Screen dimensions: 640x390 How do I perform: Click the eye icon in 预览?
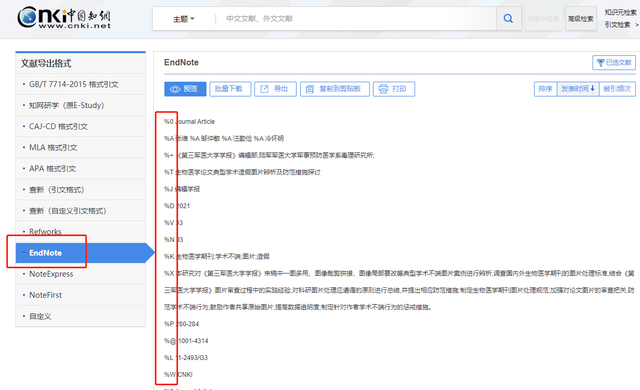[x=175, y=89]
